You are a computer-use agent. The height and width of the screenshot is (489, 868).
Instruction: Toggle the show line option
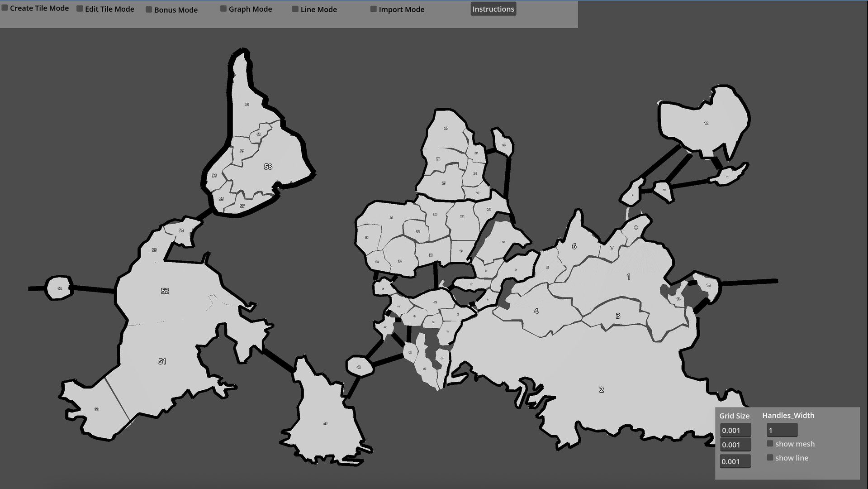(x=770, y=457)
